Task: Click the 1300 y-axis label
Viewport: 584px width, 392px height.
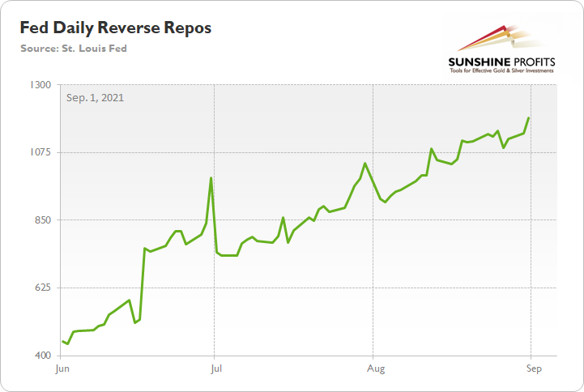Action: pos(40,85)
